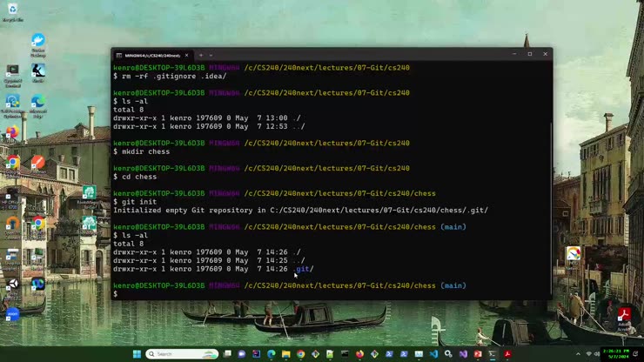
Task: Click the 'git init' command text
Action: [x=139, y=202]
